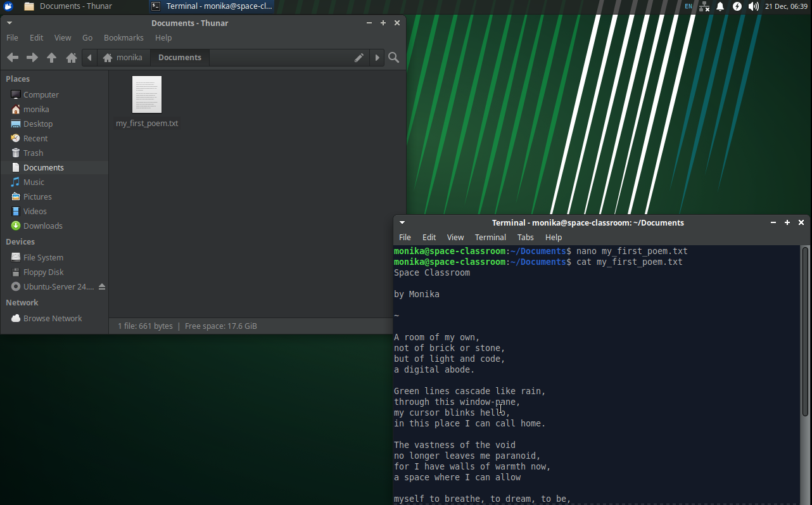Open the panel clock showing 21 Dec, 06:39
The image size is (812, 505).
(x=786, y=6)
